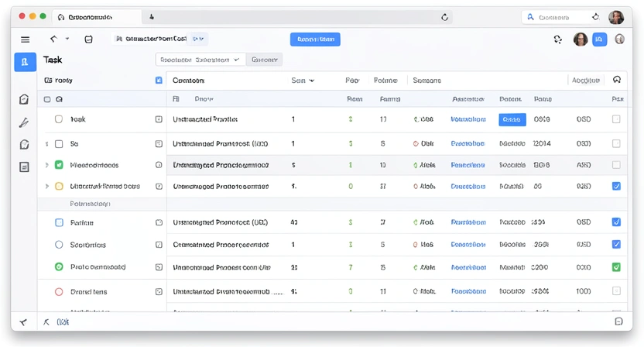Screen dimensions: 644x347
Task: Click the magnifier icon in the filter row
Action: (59, 99)
